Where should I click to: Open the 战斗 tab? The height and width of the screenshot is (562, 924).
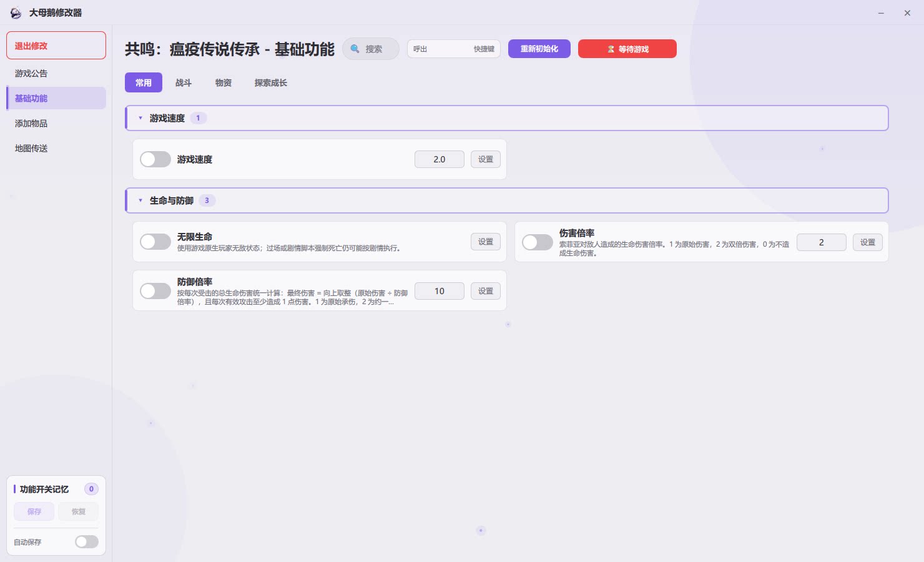pos(184,82)
